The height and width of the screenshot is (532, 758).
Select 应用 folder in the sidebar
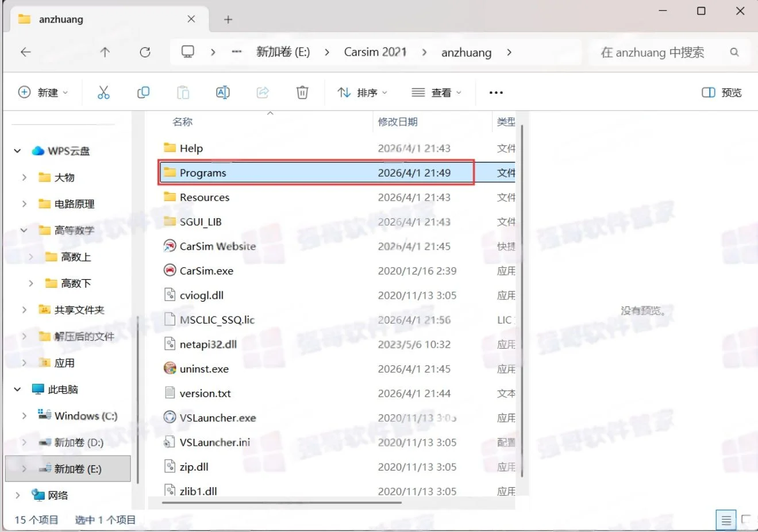coord(64,363)
